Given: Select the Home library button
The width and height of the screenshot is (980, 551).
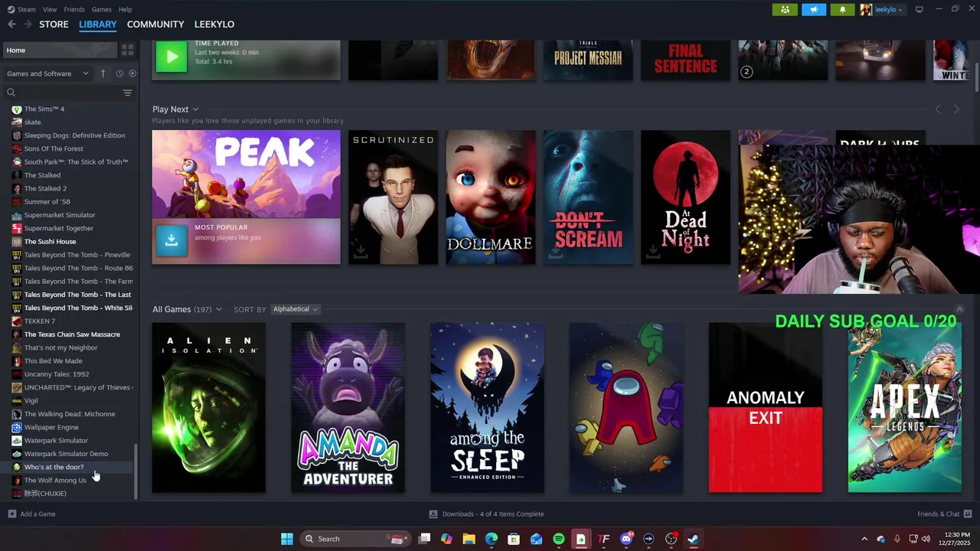Looking at the screenshot, I should point(60,50).
